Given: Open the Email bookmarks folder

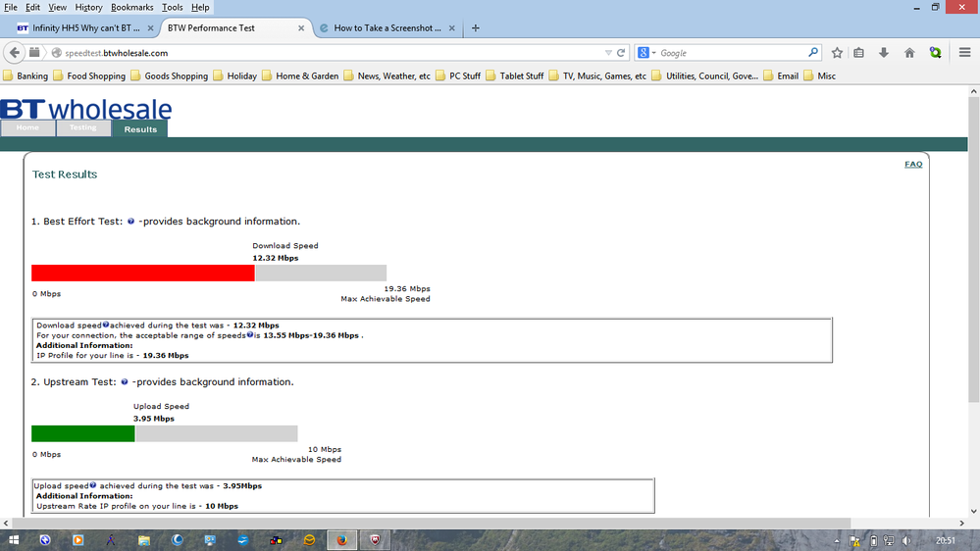Looking at the screenshot, I should tap(781, 75).
